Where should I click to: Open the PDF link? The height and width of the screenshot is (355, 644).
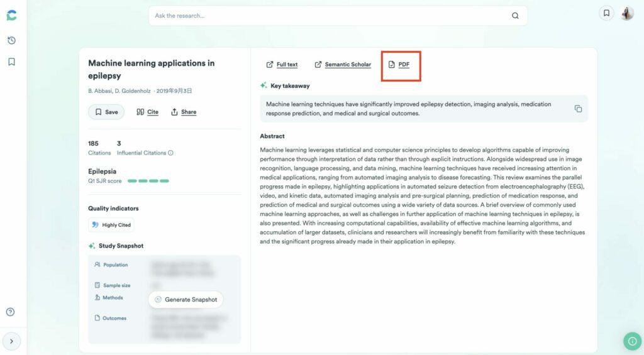[399, 65]
